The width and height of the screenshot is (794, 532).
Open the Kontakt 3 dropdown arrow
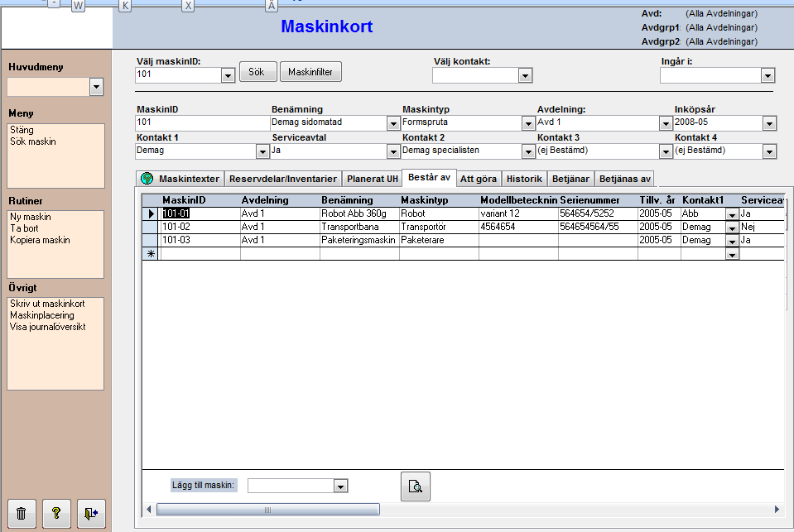(x=666, y=151)
